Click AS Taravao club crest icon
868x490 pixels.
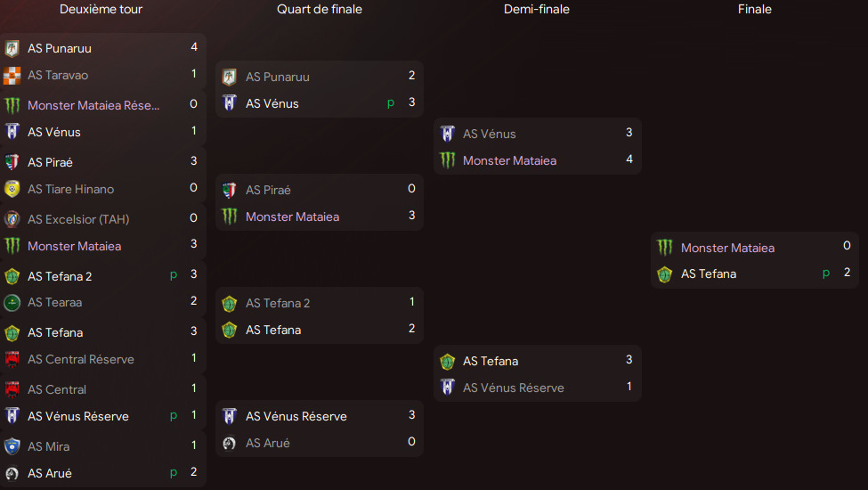click(x=12, y=76)
